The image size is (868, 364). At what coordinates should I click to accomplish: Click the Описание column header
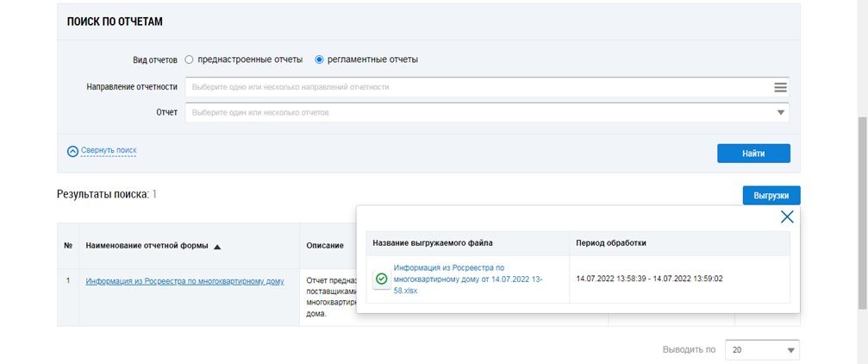point(325,246)
